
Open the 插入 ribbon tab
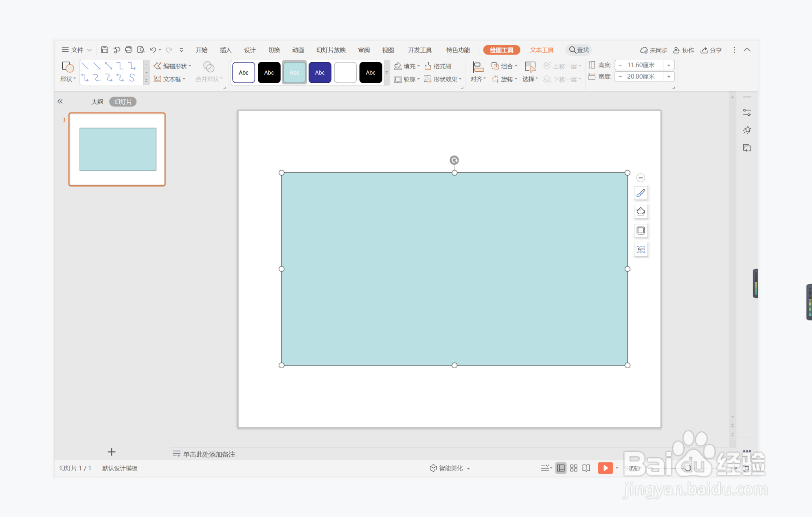coord(225,50)
